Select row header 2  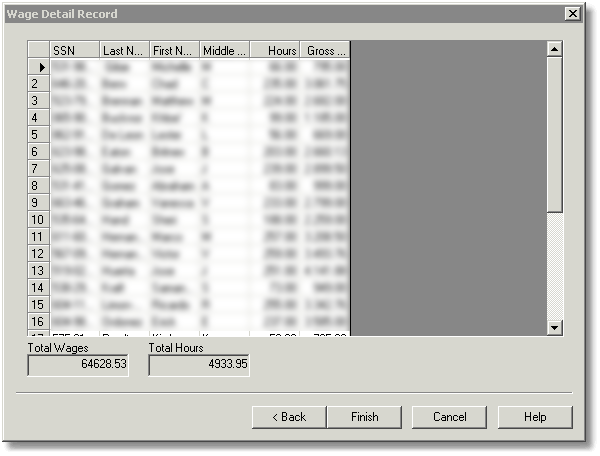tap(39, 84)
